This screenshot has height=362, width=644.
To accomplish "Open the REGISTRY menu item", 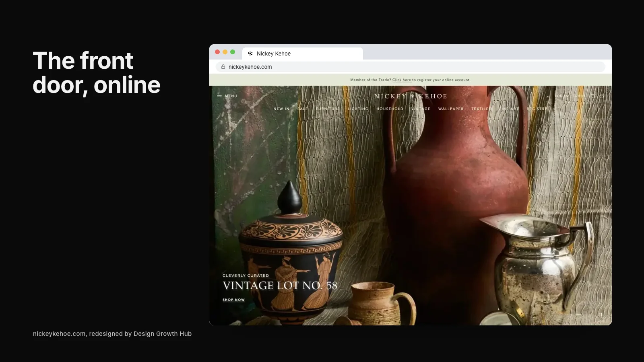I will click(537, 109).
